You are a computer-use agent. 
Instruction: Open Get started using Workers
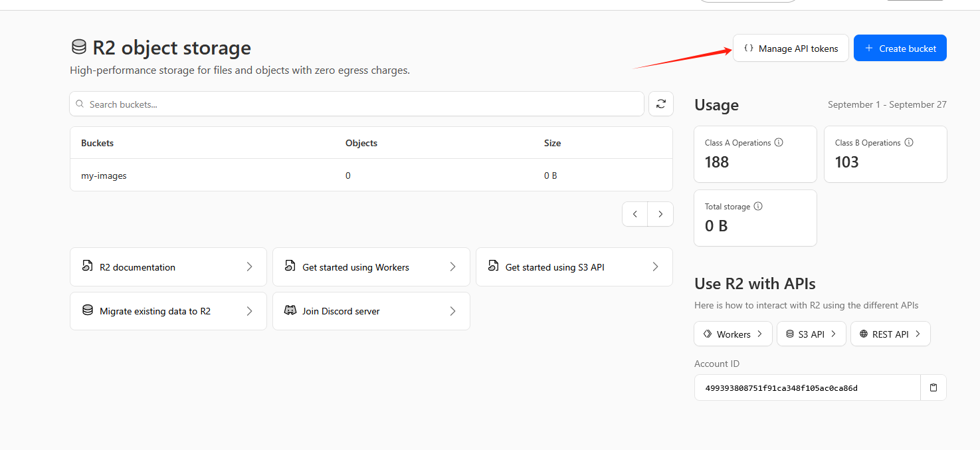point(371,267)
